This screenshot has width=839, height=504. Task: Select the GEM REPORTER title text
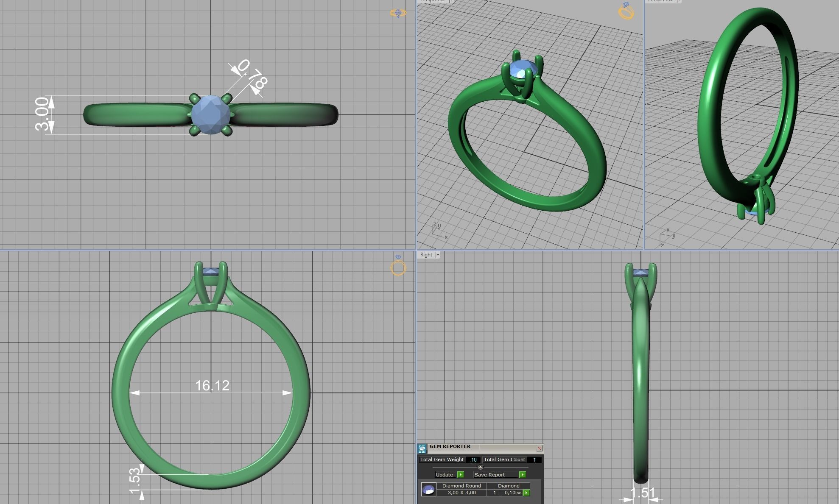coord(450,446)
